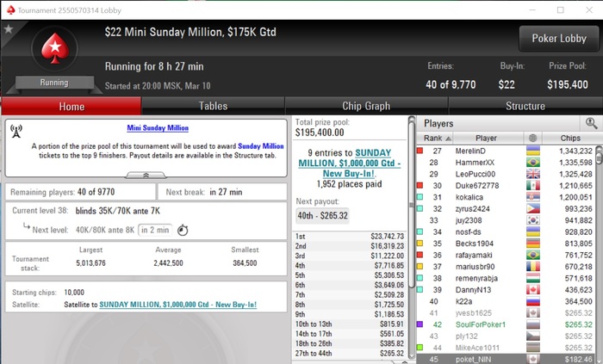Click the level timer stopwatch icon

(x=183, y=230)
